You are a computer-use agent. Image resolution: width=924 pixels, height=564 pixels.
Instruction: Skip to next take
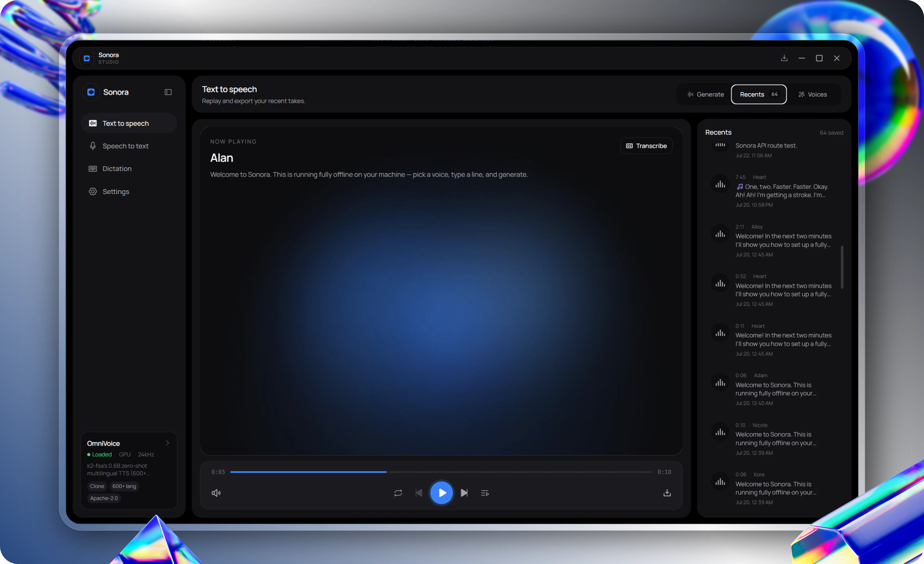coord(464,493)
